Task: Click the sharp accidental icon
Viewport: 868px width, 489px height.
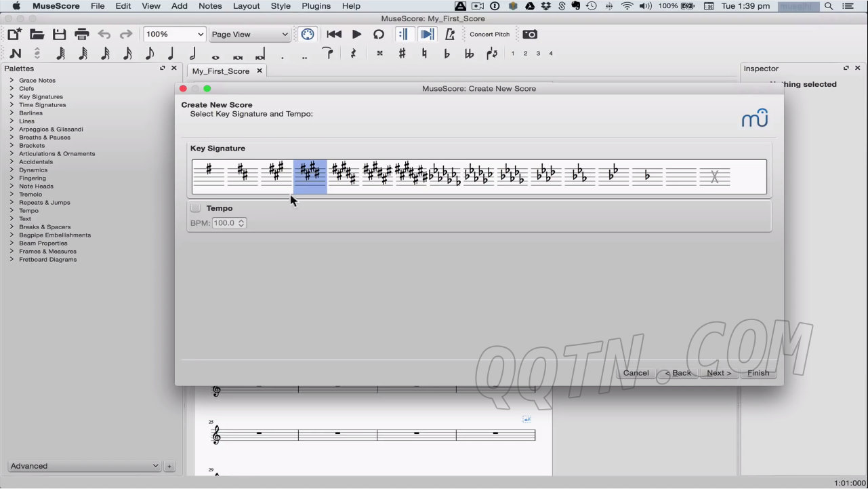Action: [x=402, y=54]
